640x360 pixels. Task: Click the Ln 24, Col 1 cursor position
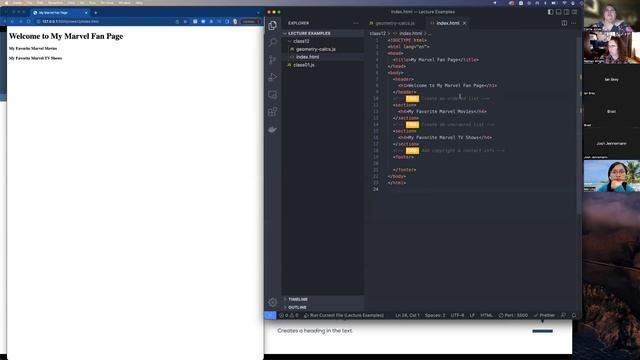(407, 315)
